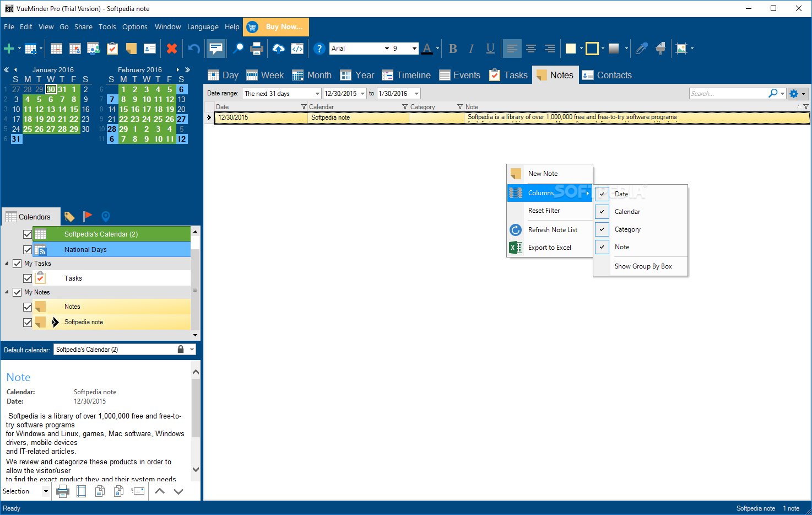Open the priority flag tab icon

click(x=88, y=216)
